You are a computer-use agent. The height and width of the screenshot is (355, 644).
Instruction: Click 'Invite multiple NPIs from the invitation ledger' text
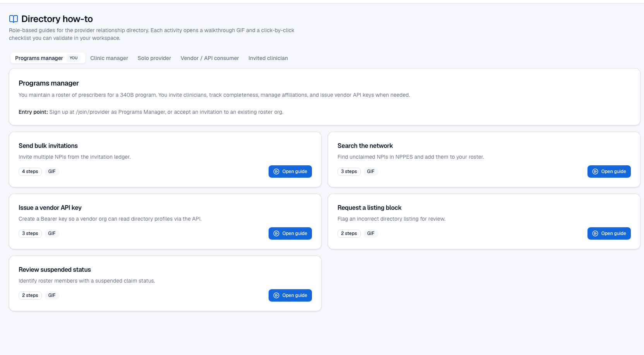click(x=75, y=157)
